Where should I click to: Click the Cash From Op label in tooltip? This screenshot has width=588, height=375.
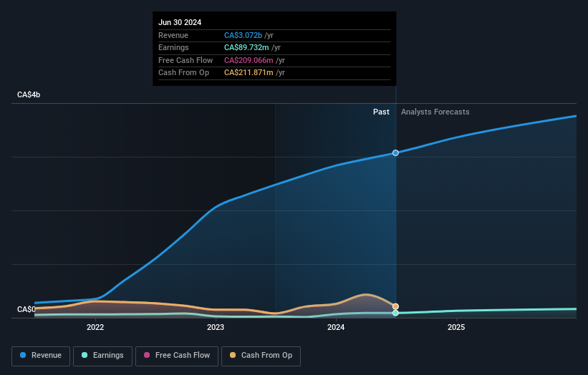pos(184,73)
